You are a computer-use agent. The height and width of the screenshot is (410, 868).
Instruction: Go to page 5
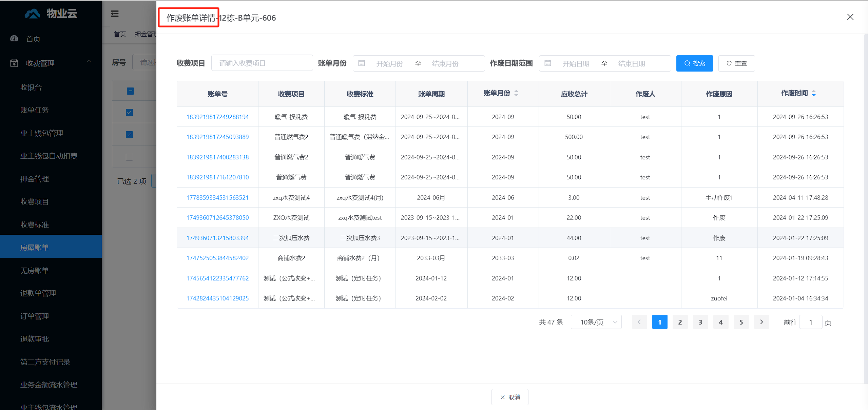point(741,322)
